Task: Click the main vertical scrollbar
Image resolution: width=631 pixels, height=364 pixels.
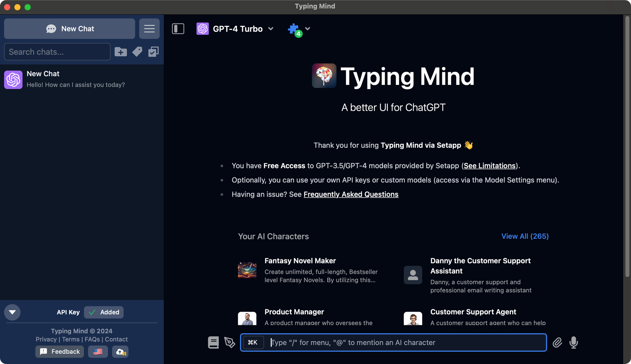Action: coord(627,147)
